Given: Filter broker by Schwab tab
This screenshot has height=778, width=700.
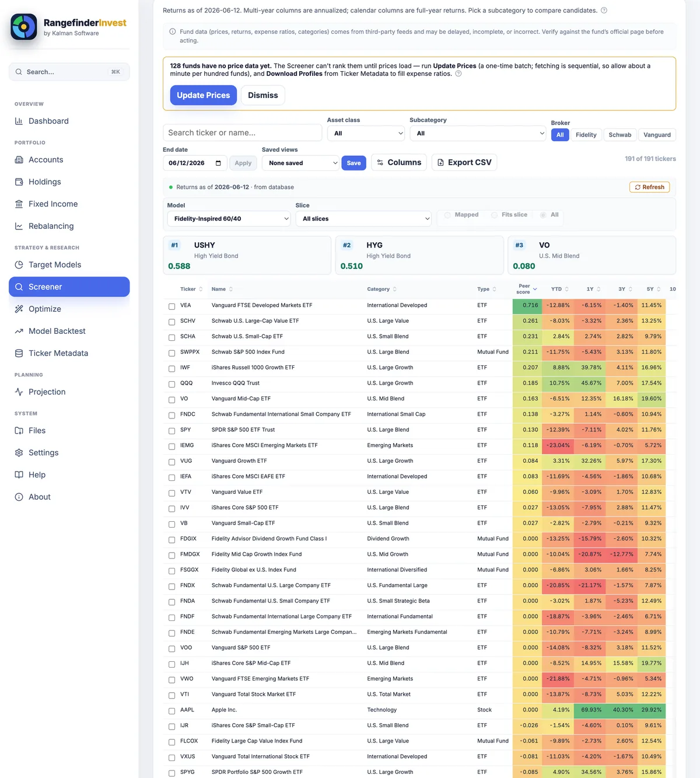Looking at the screenshot, I should [619, 135].
